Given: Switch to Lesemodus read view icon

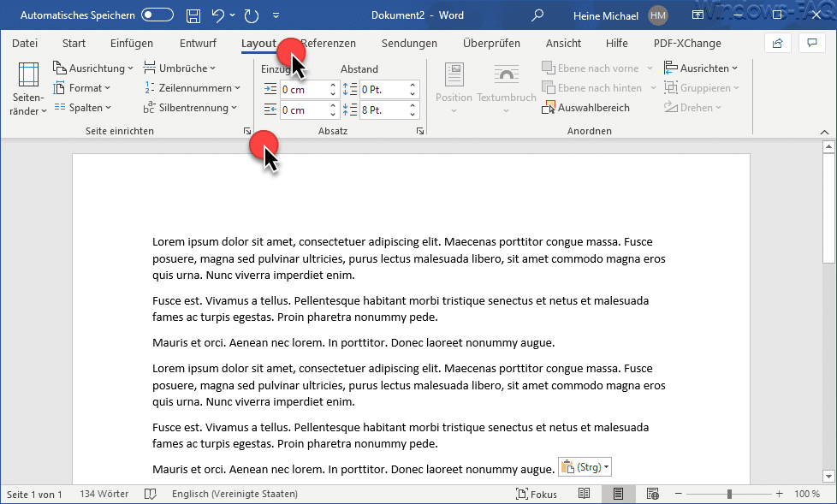Looking at the screenshot, I should (584, 495).
